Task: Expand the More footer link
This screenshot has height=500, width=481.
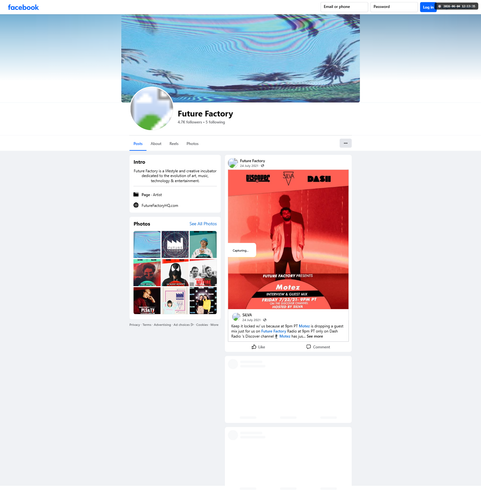Action: tap(214, 325)
